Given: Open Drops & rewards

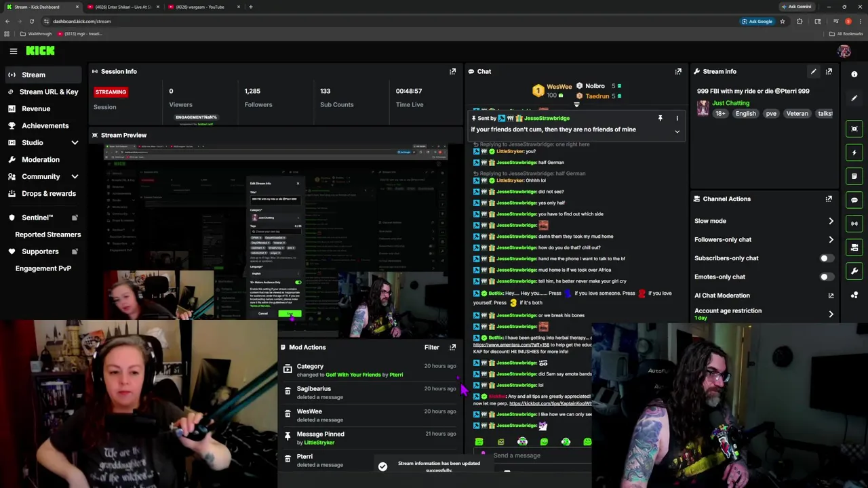Looking at the screenshot, I should 43,193.
